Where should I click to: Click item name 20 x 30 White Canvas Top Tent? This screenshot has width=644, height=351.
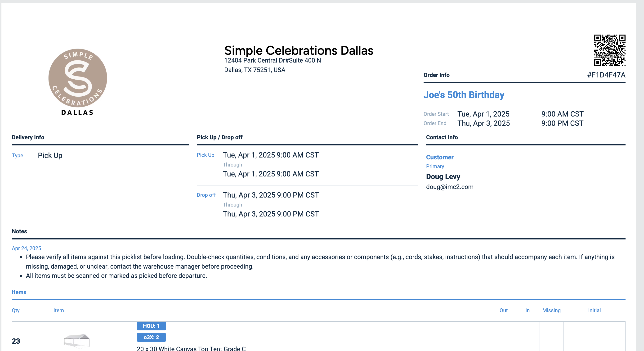click(191, 348)
